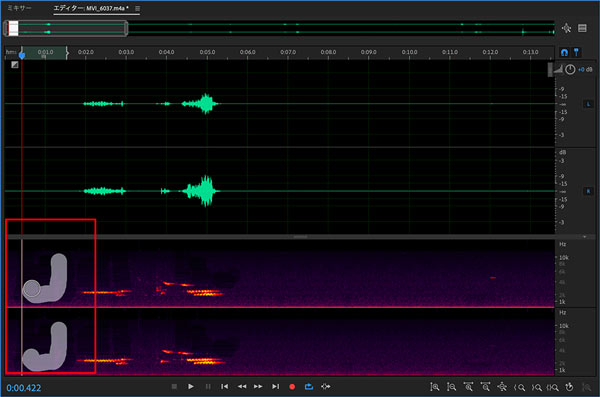This screenshot has height=397, width=600.
Task: Toggle the left channel L button
Action: tap(588, 104)
